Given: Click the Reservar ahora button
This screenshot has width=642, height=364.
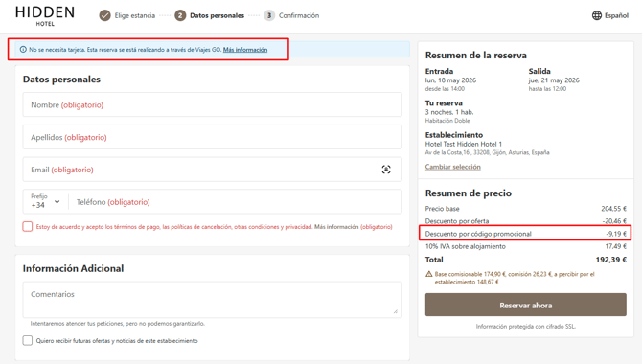Looking at the screenshot, I should [526, 305].
